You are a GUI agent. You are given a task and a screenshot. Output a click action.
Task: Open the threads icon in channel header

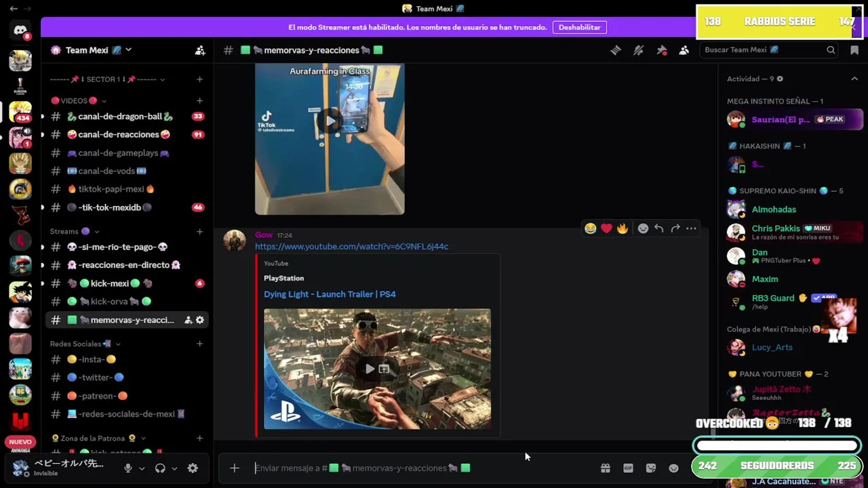616,50
